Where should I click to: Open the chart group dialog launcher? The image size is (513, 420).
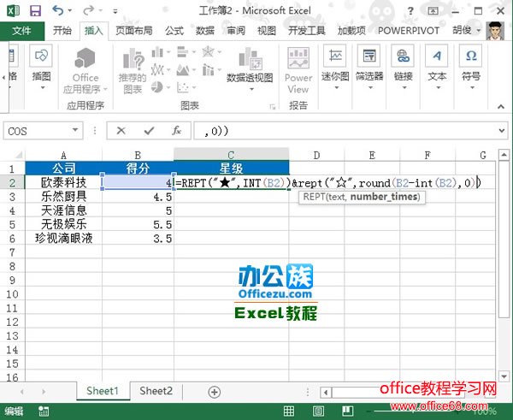pyautogui.click(x=272, y=107)
